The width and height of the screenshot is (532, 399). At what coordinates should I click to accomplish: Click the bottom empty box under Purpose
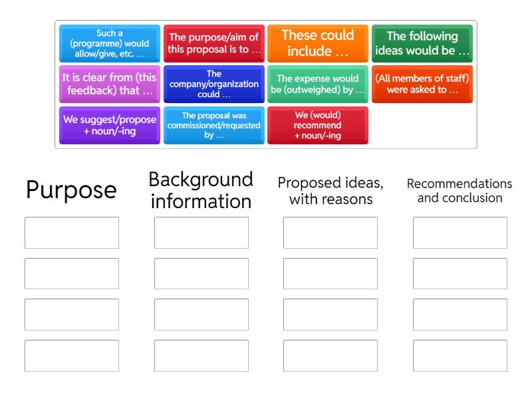[x=72, y=356]
